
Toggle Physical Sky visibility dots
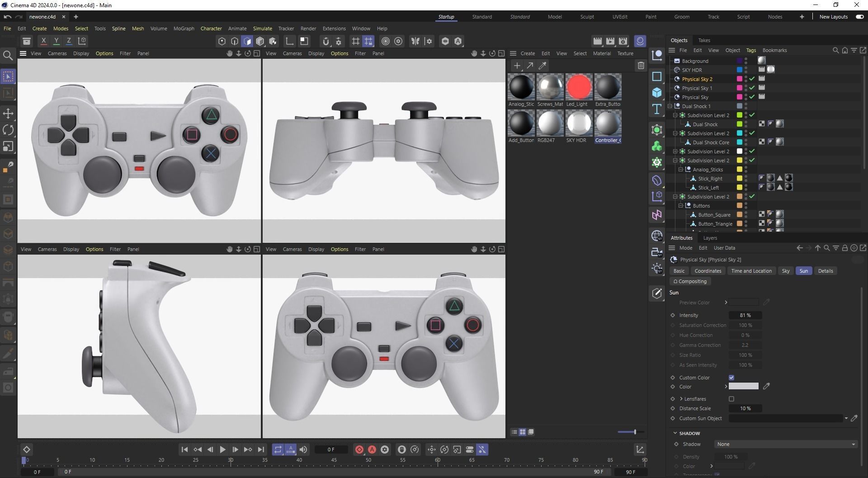coord(746,97)
